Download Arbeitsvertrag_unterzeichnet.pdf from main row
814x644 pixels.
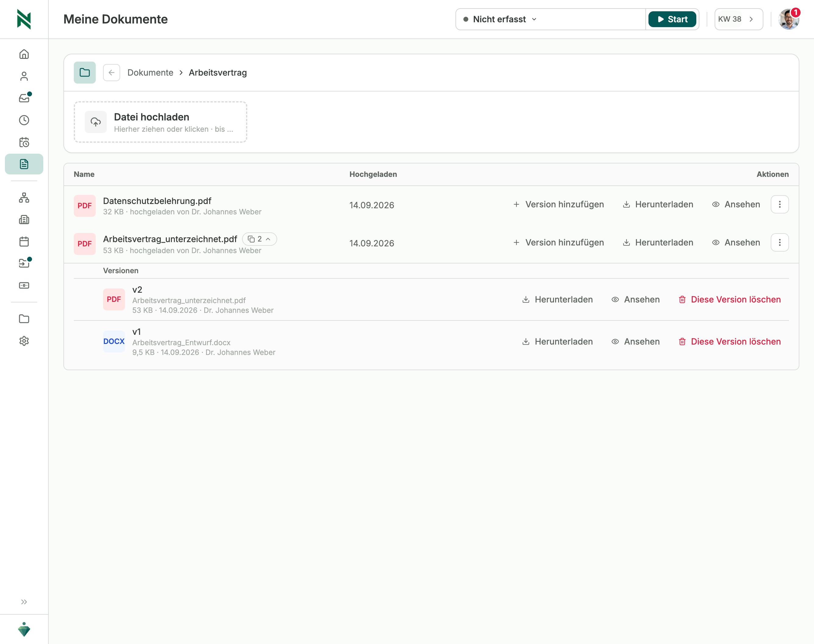tap(658, 242)
